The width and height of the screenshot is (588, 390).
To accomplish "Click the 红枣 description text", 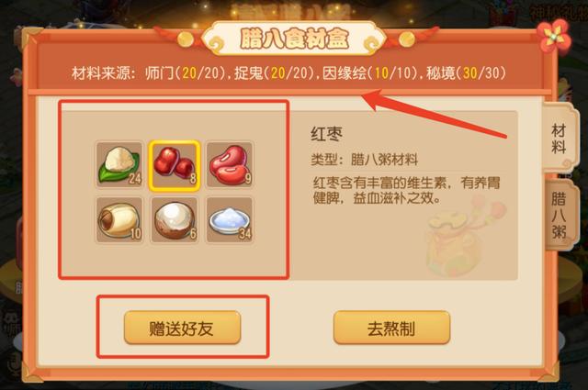I will click(406, 190).
